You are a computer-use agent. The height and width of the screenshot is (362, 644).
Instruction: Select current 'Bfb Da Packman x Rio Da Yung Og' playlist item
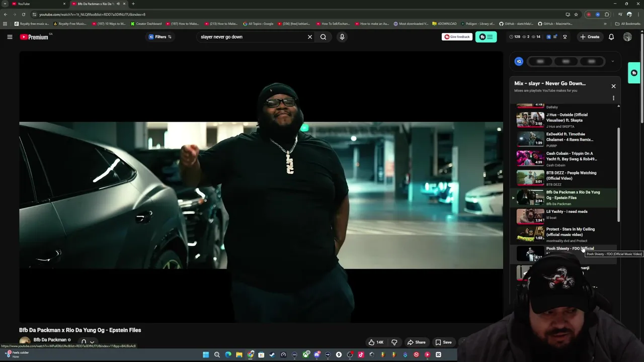pos(563,197)
